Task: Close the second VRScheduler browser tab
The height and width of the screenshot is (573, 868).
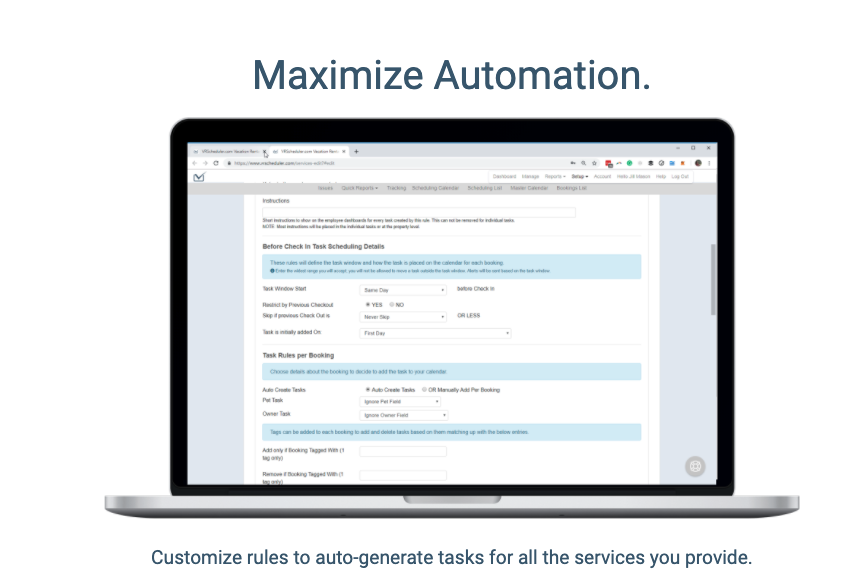Action: pyautogui.click(x=344, y=151)
